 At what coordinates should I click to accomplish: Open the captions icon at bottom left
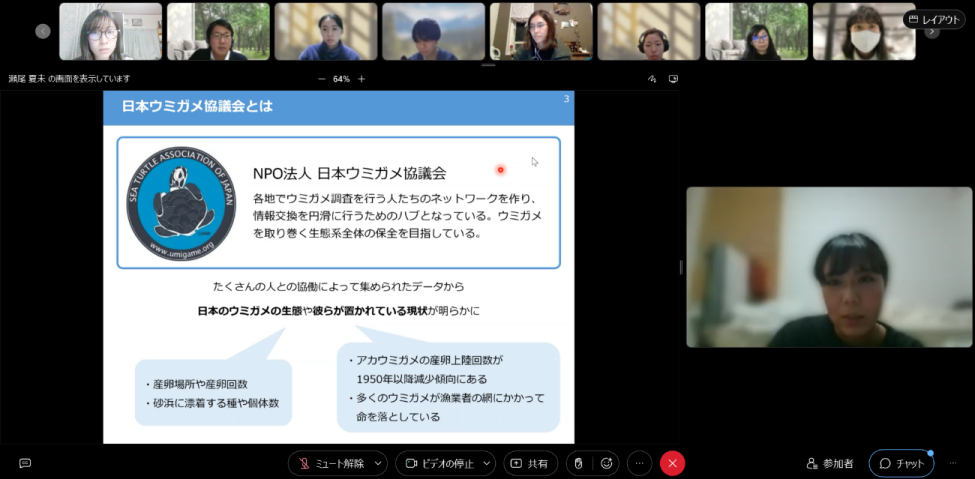pyautogui.click(x=25, y=463)
